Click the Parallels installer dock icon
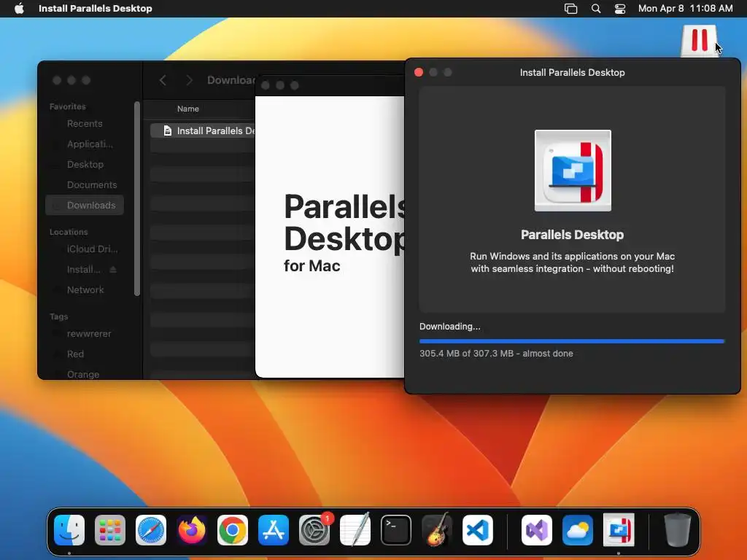Screen dimensions: 747x560 (619, 530)
